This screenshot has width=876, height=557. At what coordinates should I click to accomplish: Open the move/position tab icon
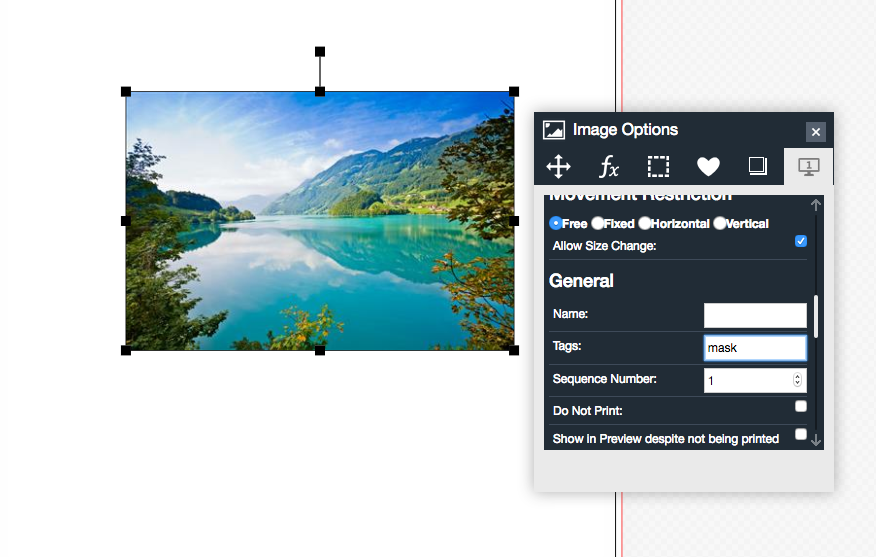click(x=558, y=166)
